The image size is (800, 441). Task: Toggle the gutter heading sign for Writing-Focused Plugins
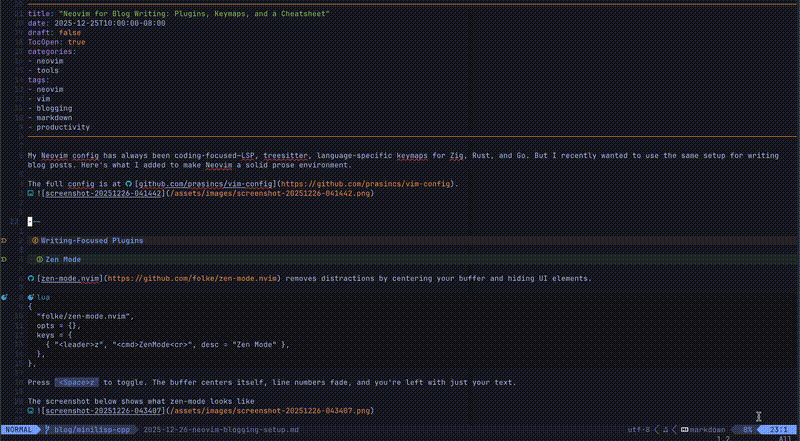point(4,240)
